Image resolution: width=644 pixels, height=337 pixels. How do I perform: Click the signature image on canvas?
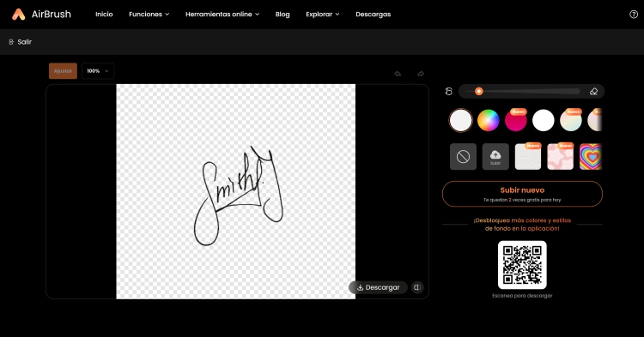click(x=239, y=196)
